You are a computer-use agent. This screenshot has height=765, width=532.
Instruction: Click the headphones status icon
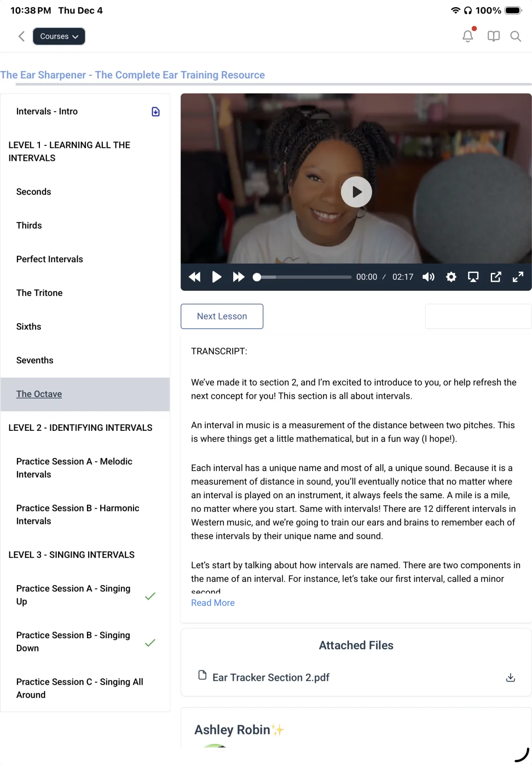[x=468, y=10]
